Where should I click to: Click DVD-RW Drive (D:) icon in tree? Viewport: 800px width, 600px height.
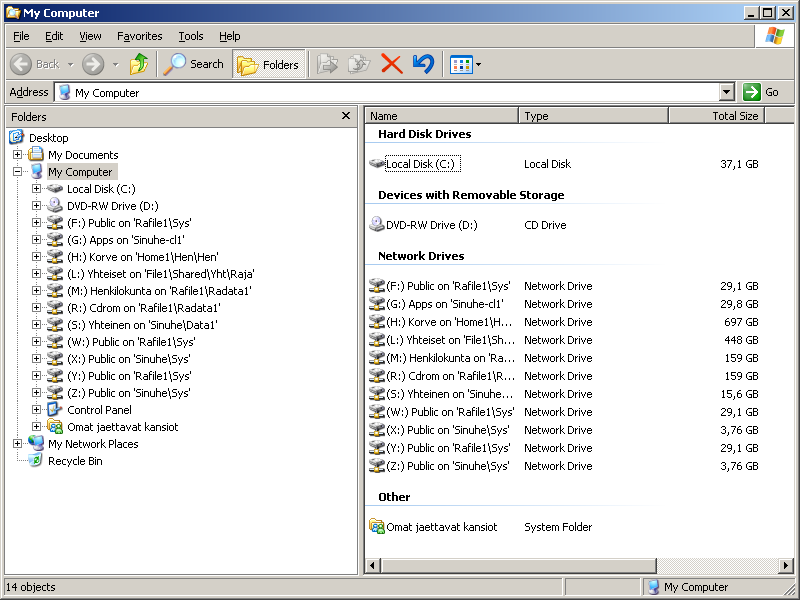(x=55, y=206)
